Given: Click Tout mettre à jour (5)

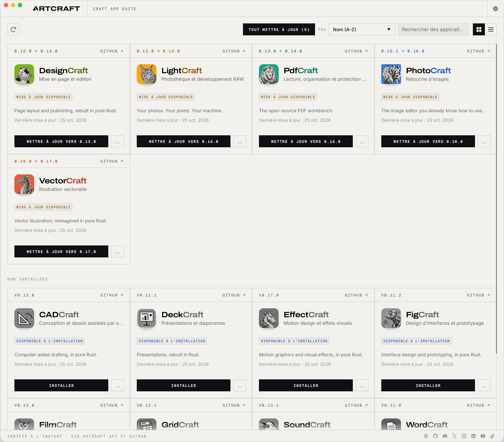Looking at the screenshot, I should point(279,29).
